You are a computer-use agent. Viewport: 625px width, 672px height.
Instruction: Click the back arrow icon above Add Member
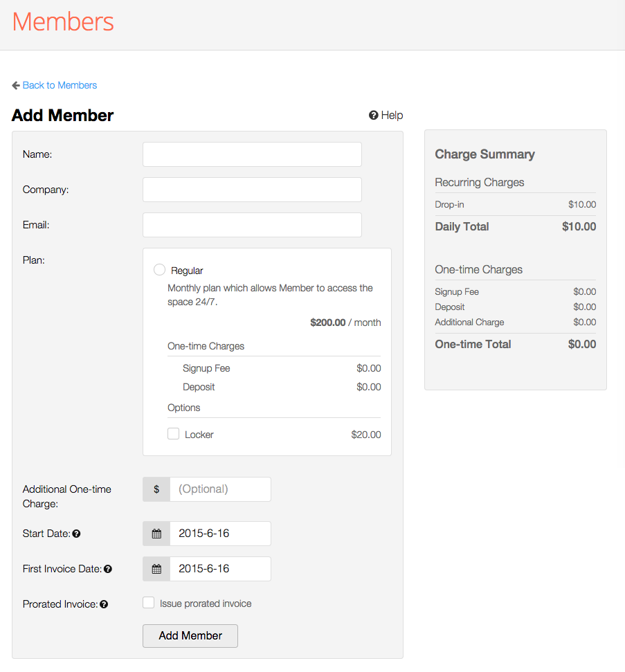(16, 85)
